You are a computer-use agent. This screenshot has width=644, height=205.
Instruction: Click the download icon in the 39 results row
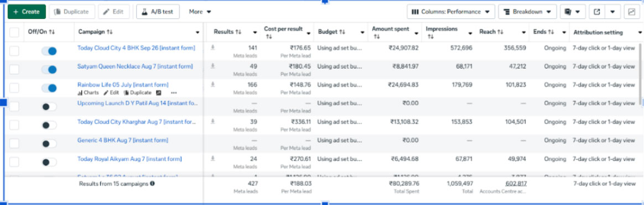click(x=213, y=121)
